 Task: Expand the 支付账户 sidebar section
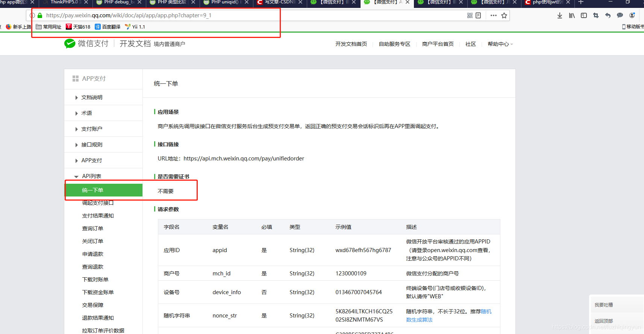pyautogui.click(x=103, y=129)
